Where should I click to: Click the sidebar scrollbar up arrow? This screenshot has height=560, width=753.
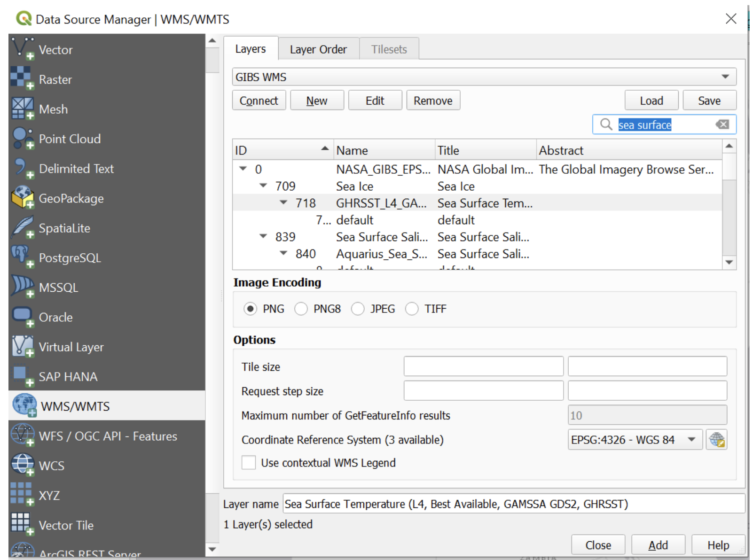212,41
